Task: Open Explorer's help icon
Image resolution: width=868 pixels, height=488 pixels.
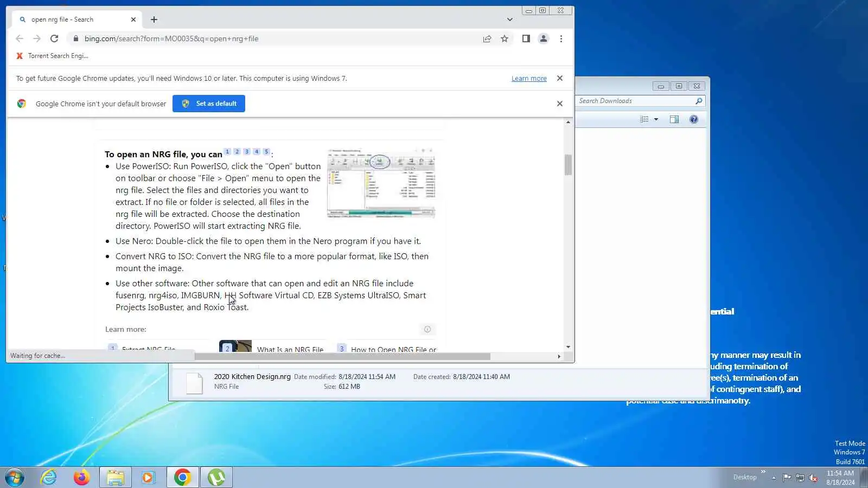Action: (x=694, y=119)
